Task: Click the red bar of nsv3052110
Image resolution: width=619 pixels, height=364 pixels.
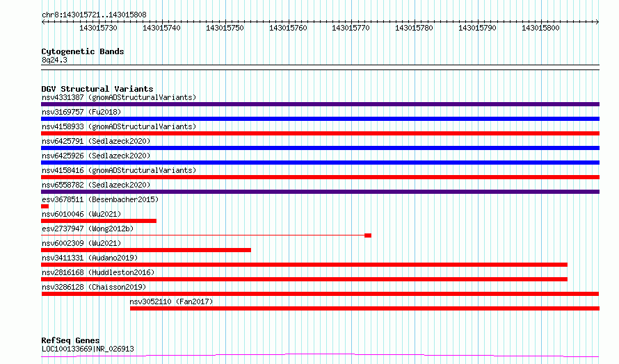Action: (x=364, y=308)
